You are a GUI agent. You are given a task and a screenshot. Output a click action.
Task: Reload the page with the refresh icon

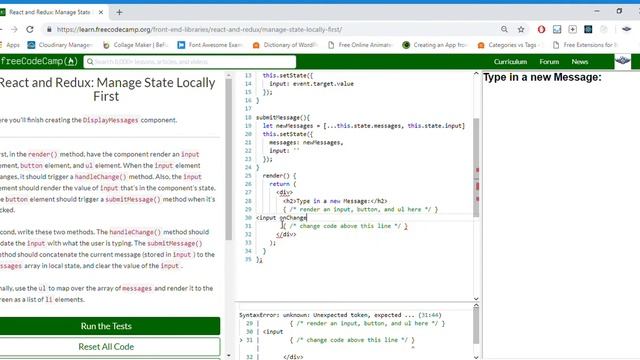(x=30, y=29)
